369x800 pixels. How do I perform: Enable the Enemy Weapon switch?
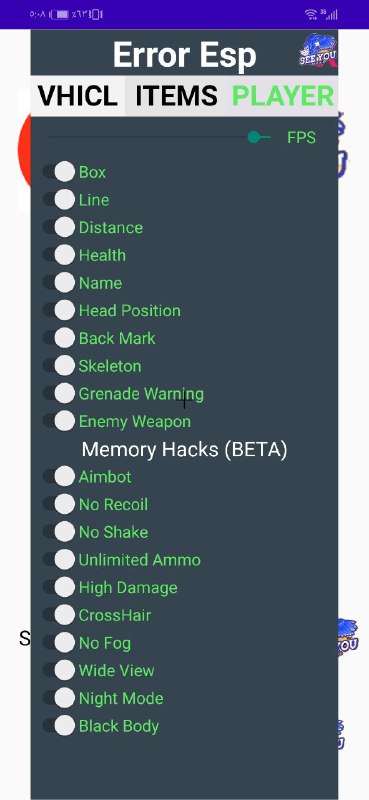point(58,421)
